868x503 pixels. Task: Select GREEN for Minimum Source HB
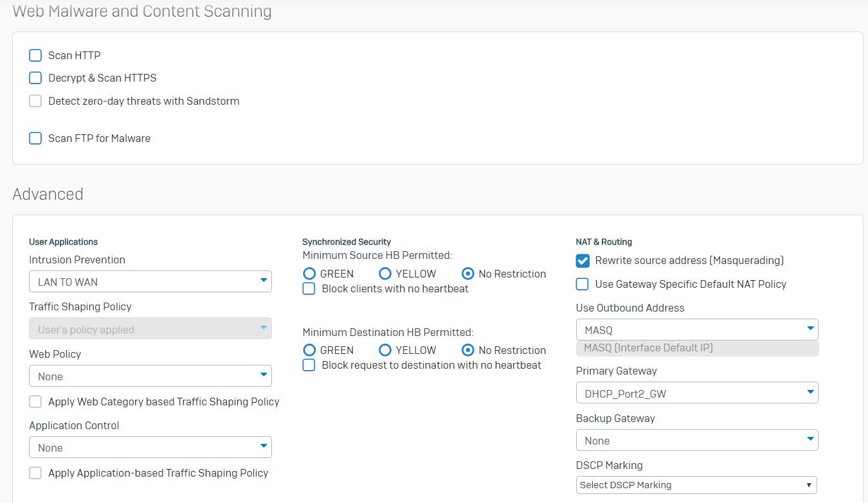click(309, 274)
